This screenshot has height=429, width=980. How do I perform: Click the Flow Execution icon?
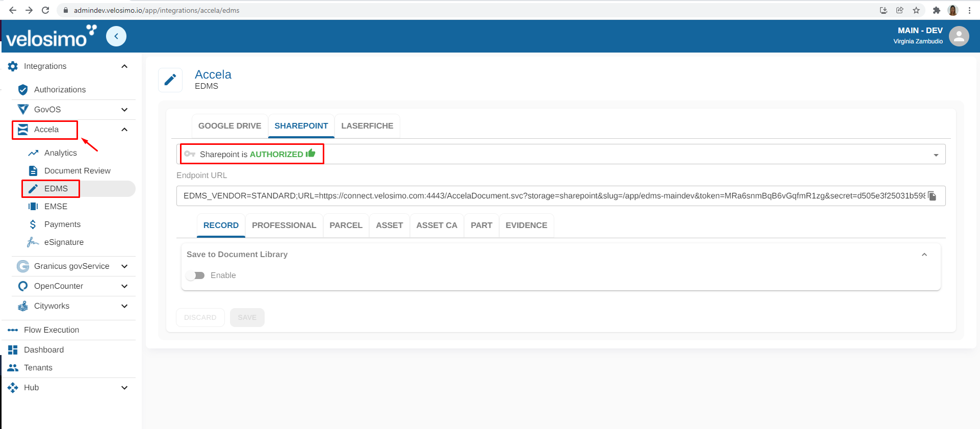coord(13,330)
